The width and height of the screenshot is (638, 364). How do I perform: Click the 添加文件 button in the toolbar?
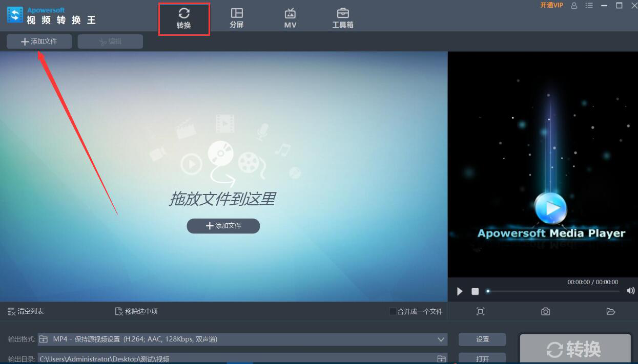pos(39,41)
